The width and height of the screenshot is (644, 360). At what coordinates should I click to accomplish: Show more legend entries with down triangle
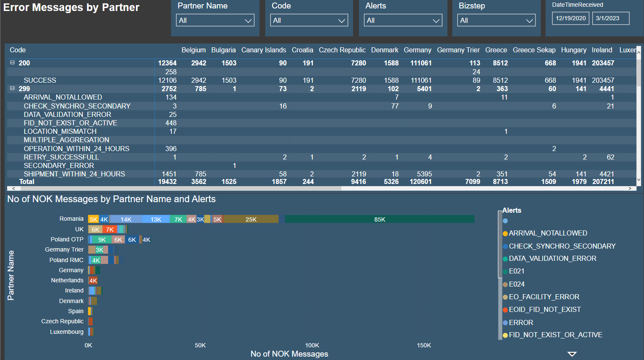pyautogui.click(x=572, y=354)
